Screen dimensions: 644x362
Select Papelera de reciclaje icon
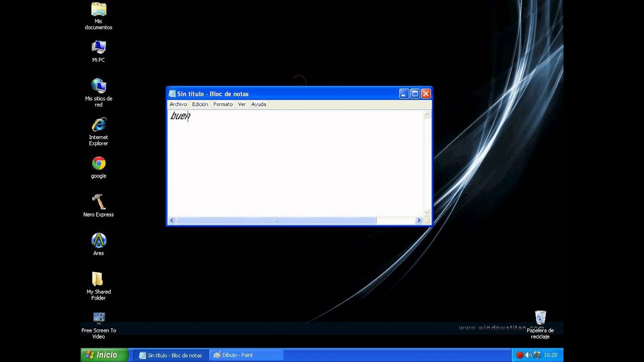click(540, 325)
